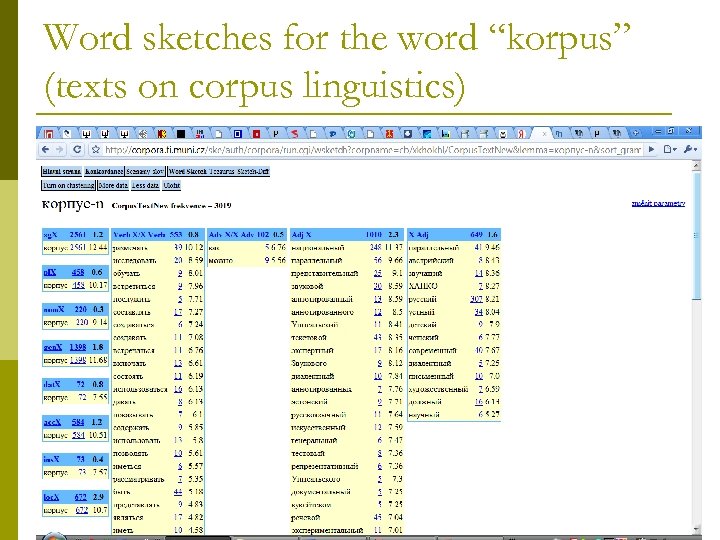
Task: Click the word современный in X Adj column
Action: coord(432,350)
